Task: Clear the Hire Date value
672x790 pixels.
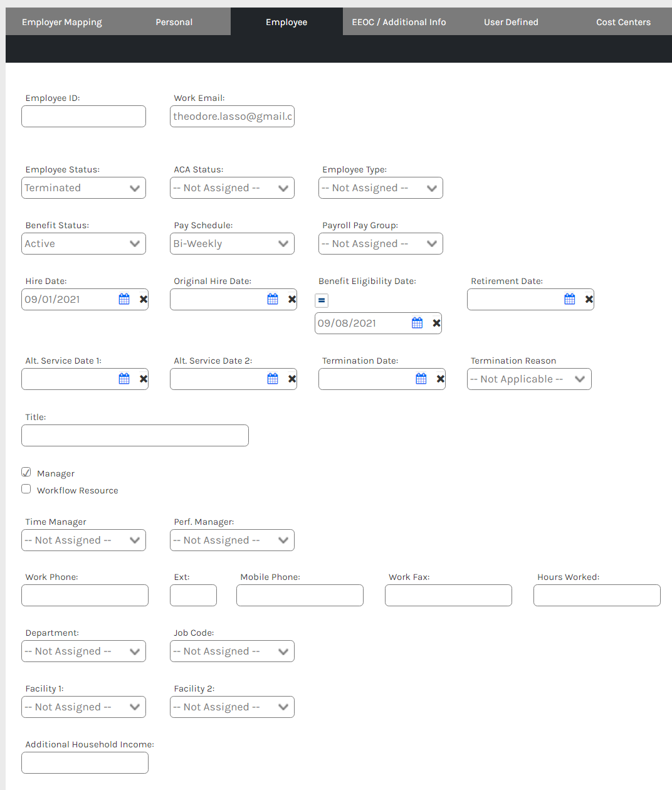Action: click(x=144, y=299)
